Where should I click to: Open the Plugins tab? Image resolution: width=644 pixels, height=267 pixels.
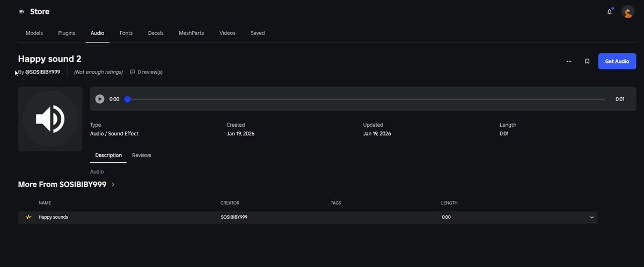coord(67,33)
